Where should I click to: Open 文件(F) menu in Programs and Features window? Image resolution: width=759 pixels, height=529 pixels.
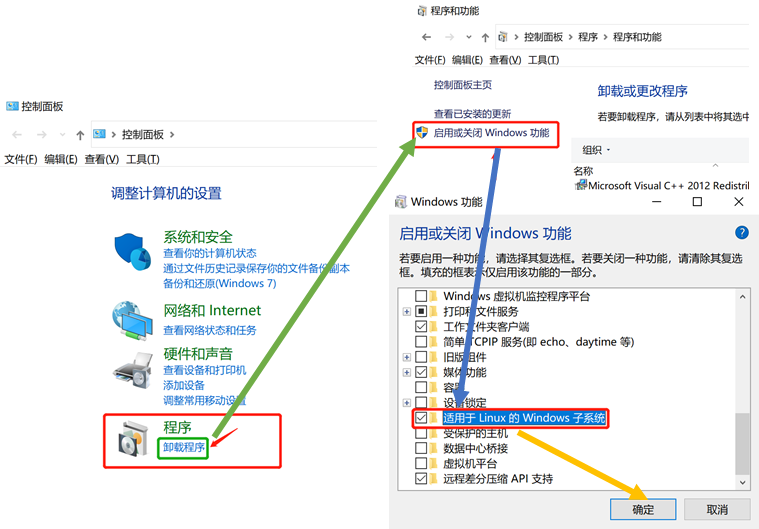pos(430,60)
